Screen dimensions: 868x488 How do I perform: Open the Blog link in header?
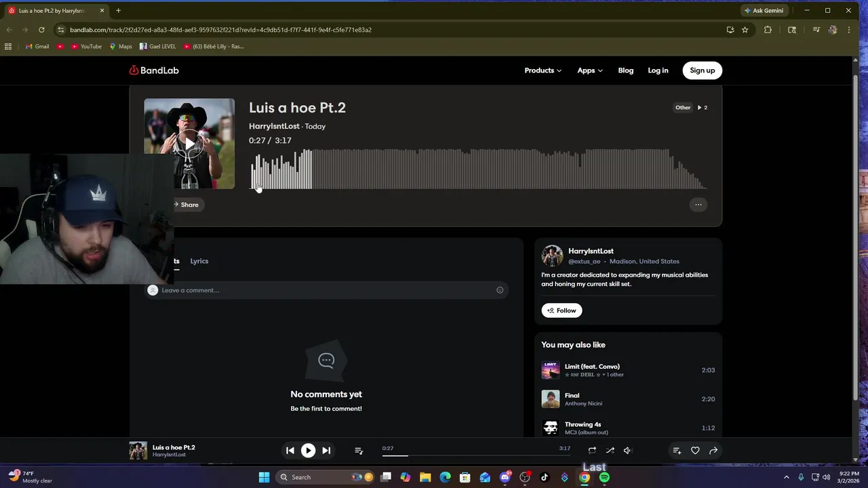tap(626, 70)
